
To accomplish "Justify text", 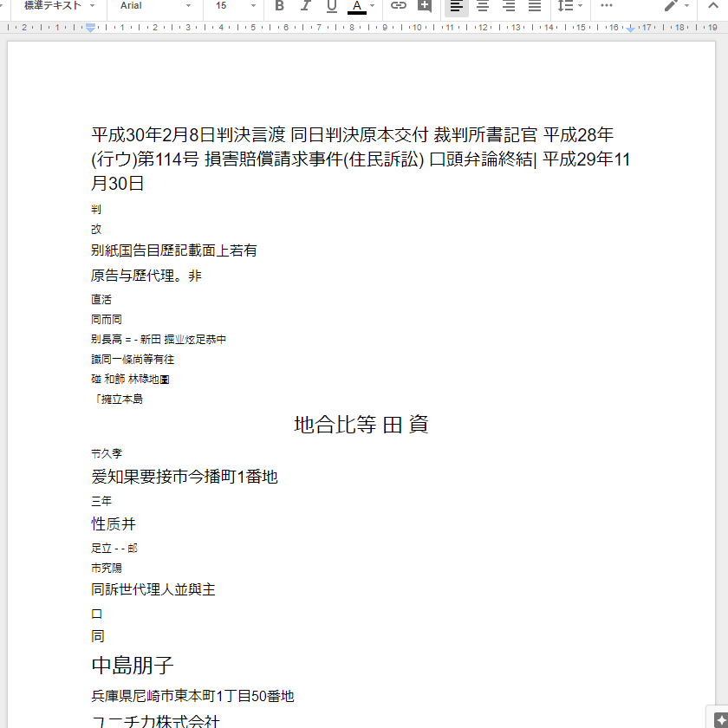I will coord(535,5).
